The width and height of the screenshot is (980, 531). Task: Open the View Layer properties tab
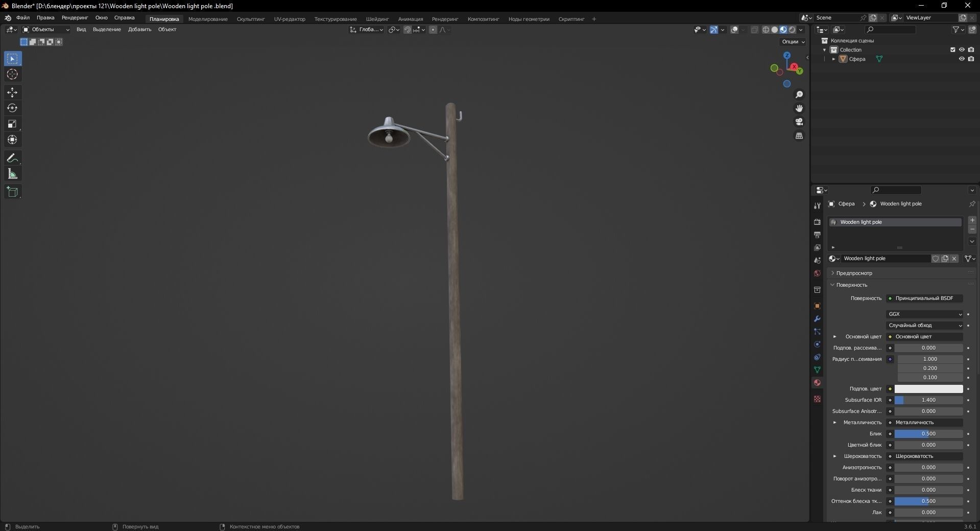pos(817,247)
